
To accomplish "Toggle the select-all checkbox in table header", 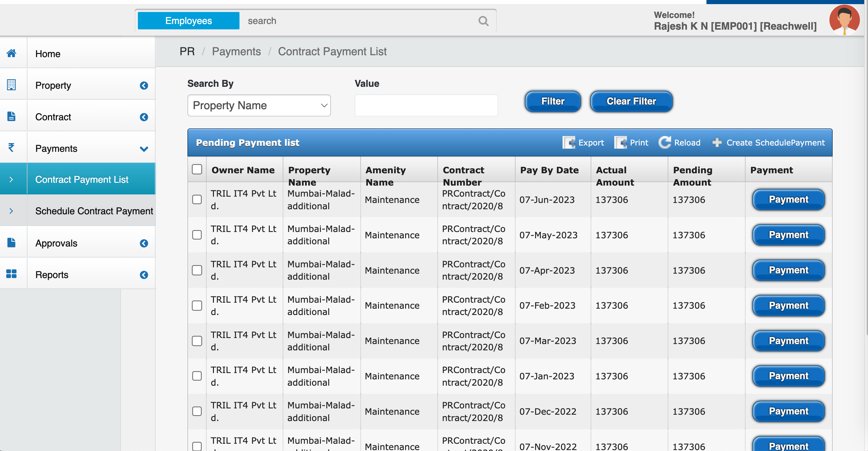I will click(197, 169).
